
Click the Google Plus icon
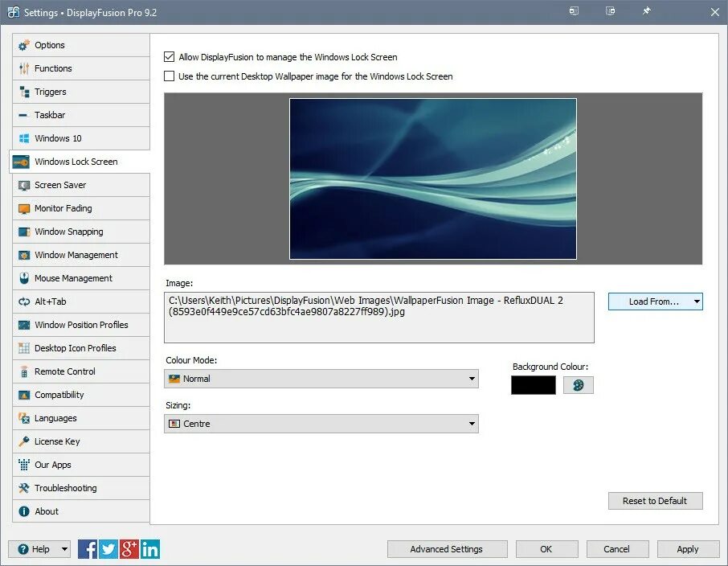pyautogui.click(x=129, y=549)
